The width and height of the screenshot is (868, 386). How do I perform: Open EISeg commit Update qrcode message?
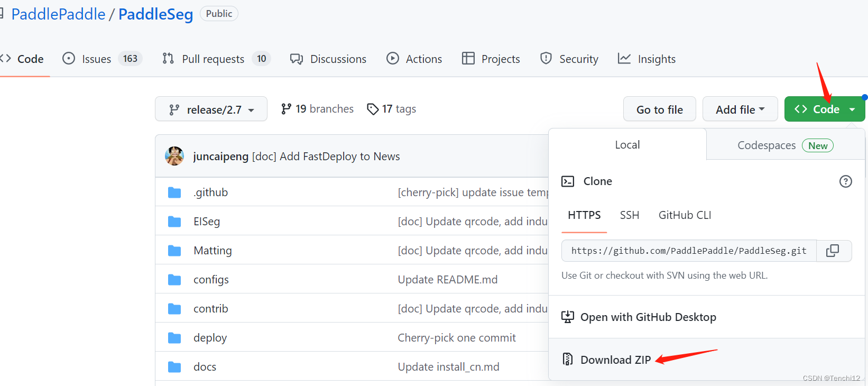(473, 222)
